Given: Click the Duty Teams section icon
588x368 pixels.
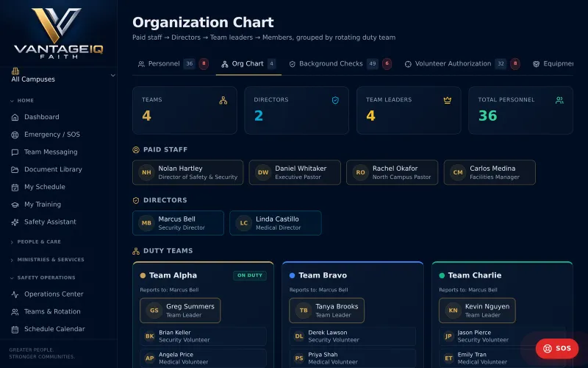Looking at the screenshot, I should pyautogui.click(x=136, y=251).
